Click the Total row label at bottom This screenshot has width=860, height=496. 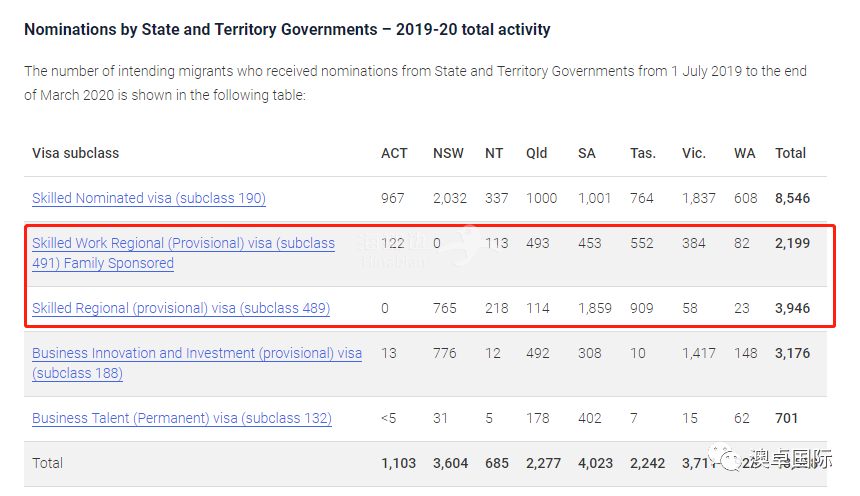pos(47,463)
